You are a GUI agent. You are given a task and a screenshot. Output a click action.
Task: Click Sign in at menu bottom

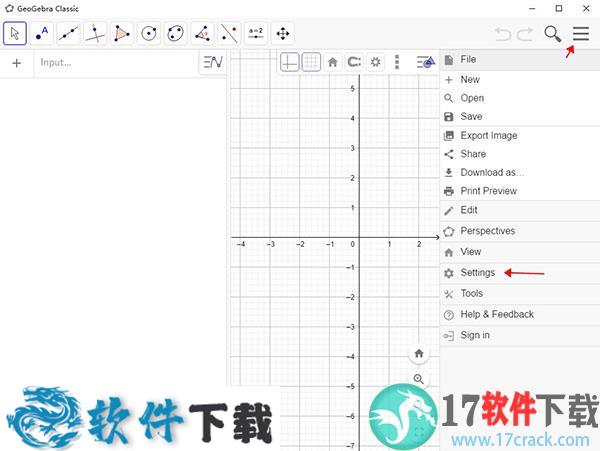[520, 335]
